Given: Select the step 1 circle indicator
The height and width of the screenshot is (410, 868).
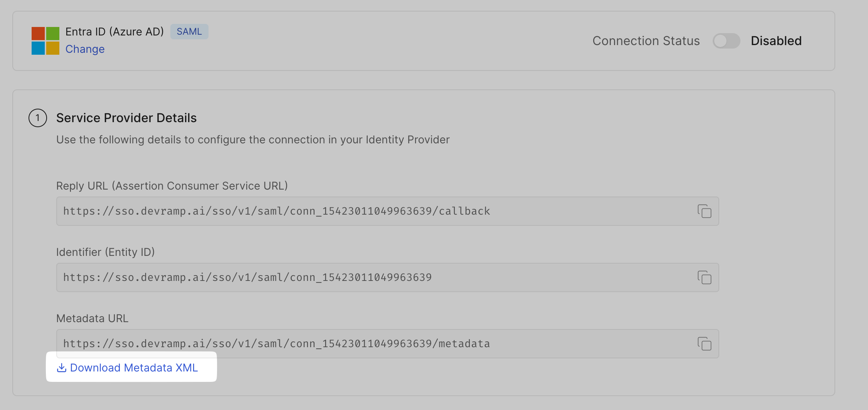Looking at the screenshot, I should 37,118.
